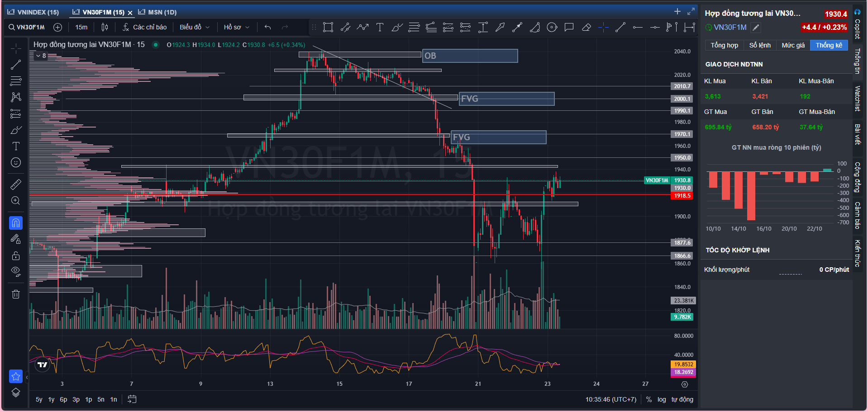Open object tree layers icon
This screenshot has height=412, width=868.
16,393
